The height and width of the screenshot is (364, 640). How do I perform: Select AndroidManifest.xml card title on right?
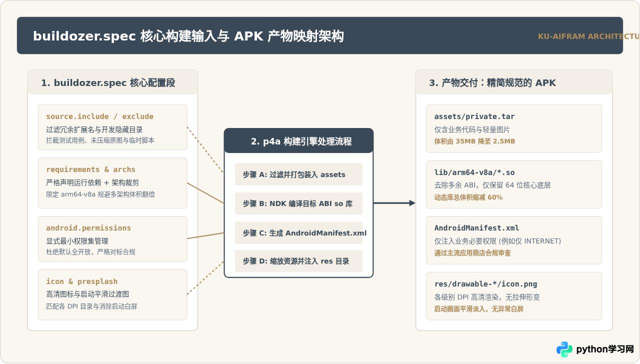[476, 228]
